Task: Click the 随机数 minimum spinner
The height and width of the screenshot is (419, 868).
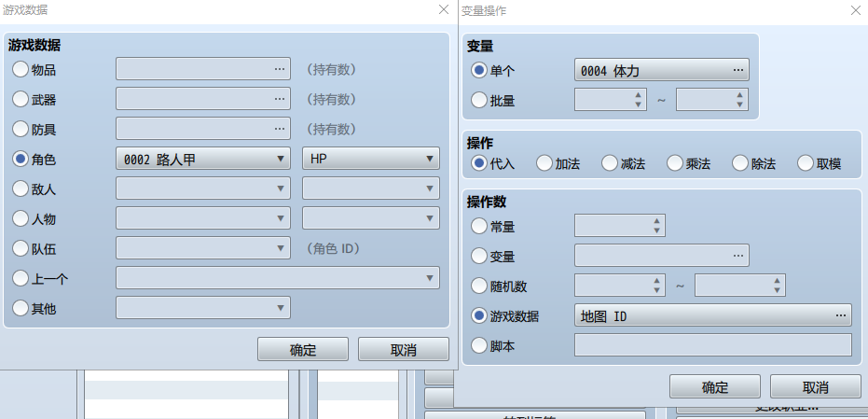Action: coord(620,286)
